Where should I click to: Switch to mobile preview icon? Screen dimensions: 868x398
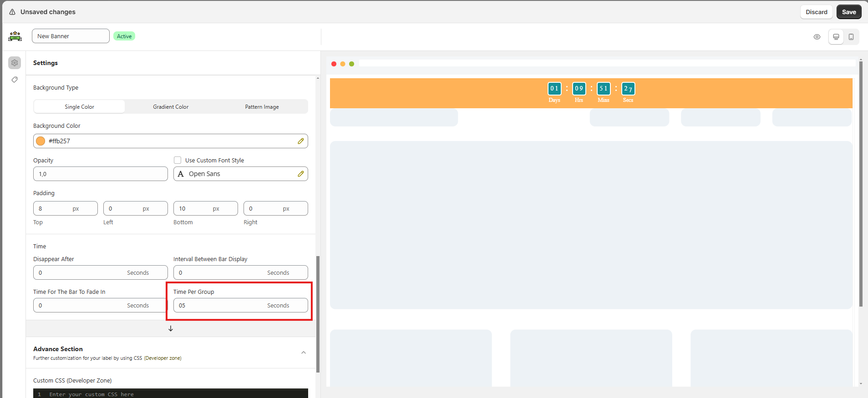(851, 37)
